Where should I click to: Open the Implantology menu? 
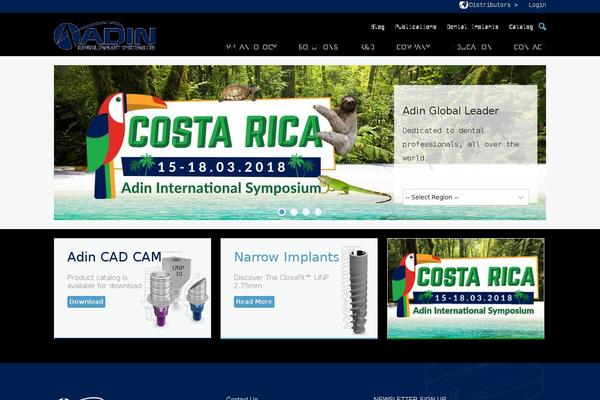point(251,47)
